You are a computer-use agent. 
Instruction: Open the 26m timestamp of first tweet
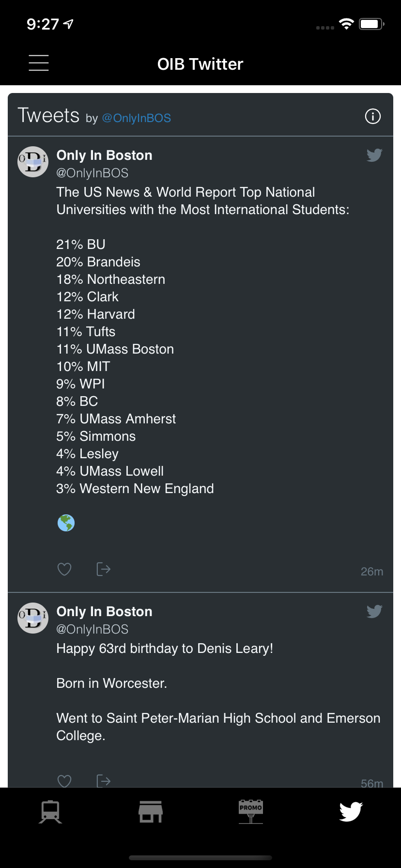[371, 572]
